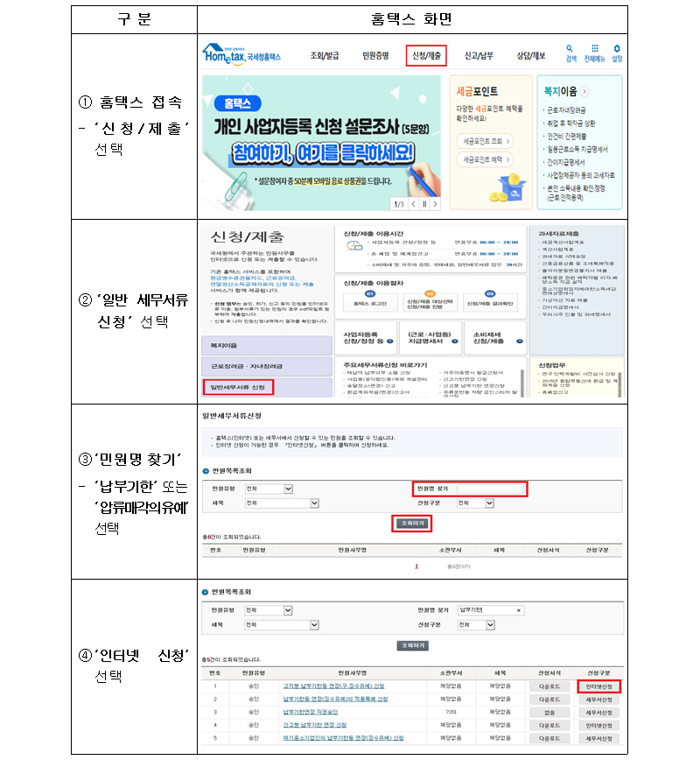Pause the banner slideshow
Image resolution: width=700 pixels, height=760 pixels.
coord(425,204)
